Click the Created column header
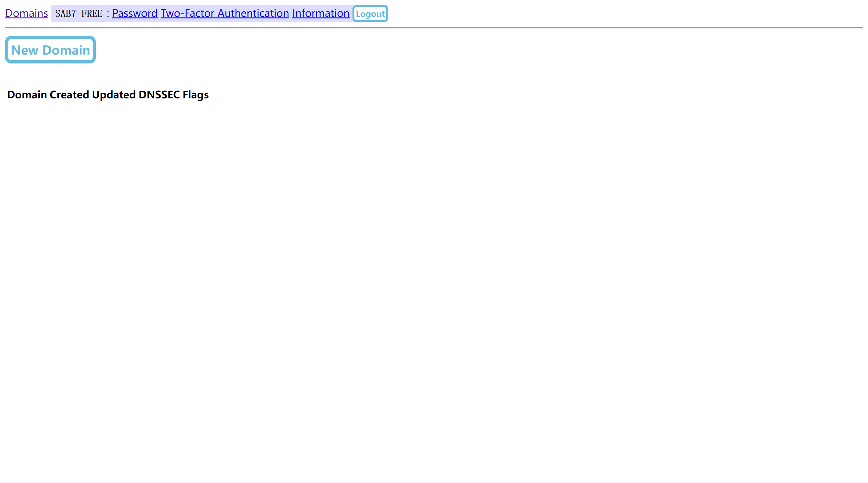Screen dimensions: 868x483 pyautogui.click(x=69, y=95)
